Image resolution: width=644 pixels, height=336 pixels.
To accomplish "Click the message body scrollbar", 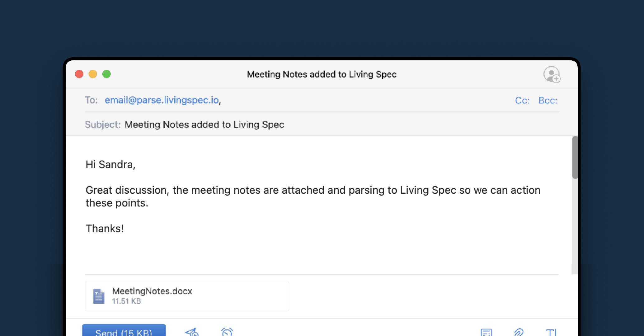I will click(575, 158).
